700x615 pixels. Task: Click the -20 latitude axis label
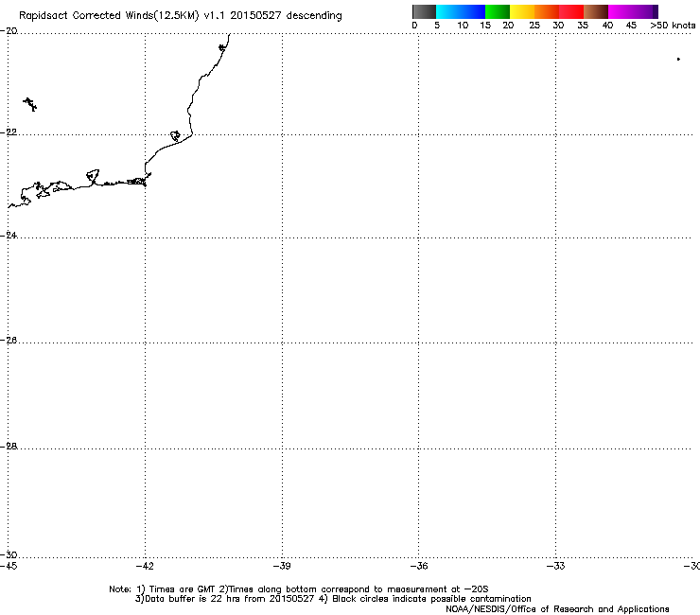[9, 31]
